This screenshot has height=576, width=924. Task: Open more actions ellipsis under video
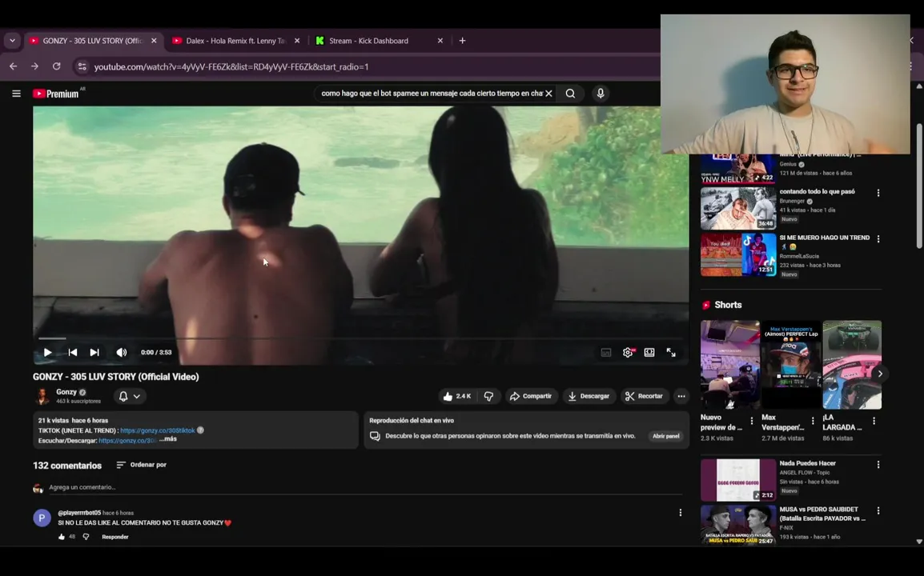[681, 396]
